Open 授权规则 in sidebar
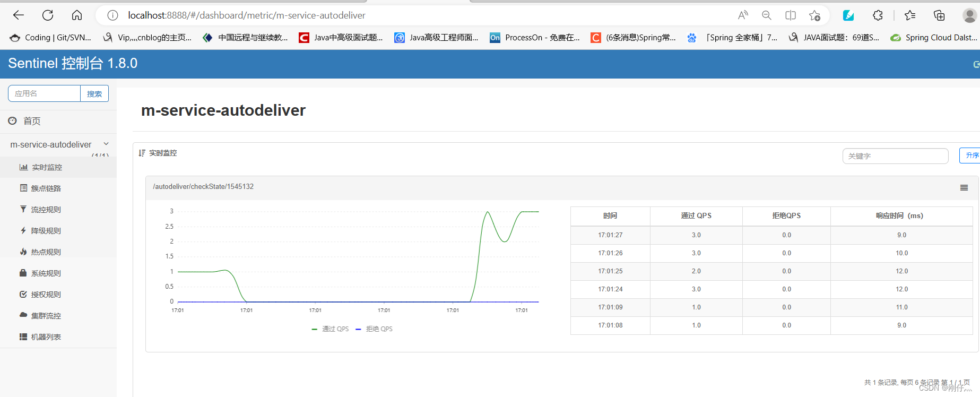Image resolution: width=980 pixels, height=397 pixels. (x=58, y=295)
